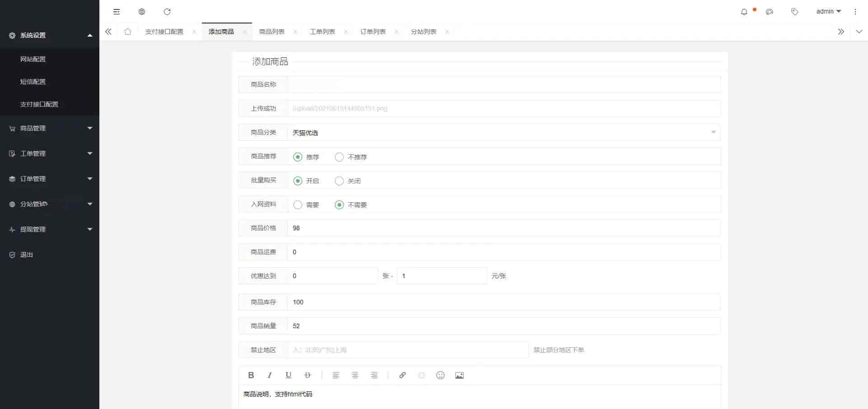This screenshot has height=409, width=868.
Task: Open the emoji picker in editor
Action: (x=440, y=375)
